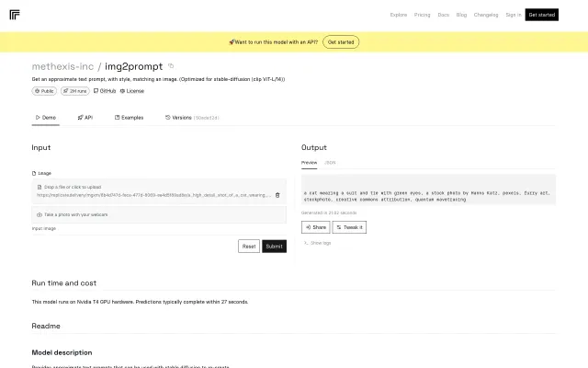Click the Public visibility badge
The width and height of the screenshot is (588, 368).
click(x=45, y=91)
